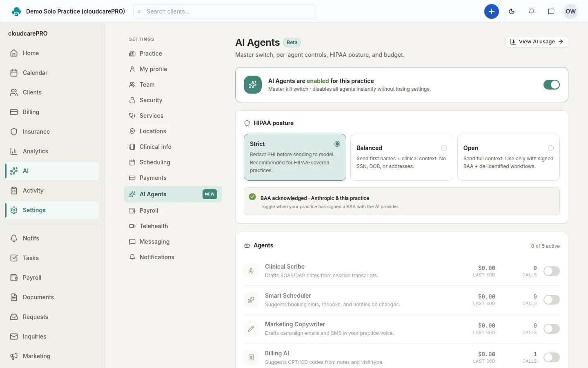The height and width of the screenshot is (368, 588).
Task: Click the cloudcarePRO cloud logo icon
Action: [x=16, y=11]
